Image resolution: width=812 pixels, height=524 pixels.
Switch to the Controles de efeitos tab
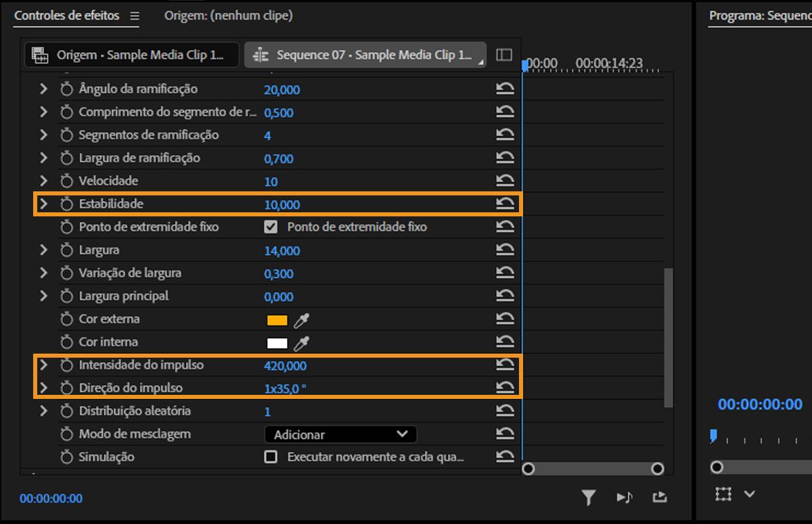(x=68, y=15)
